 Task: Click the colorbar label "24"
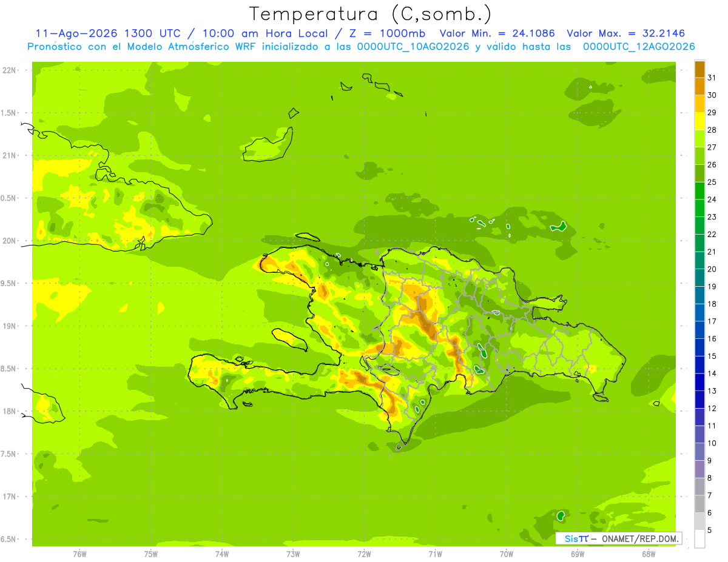tap(712, 199)
